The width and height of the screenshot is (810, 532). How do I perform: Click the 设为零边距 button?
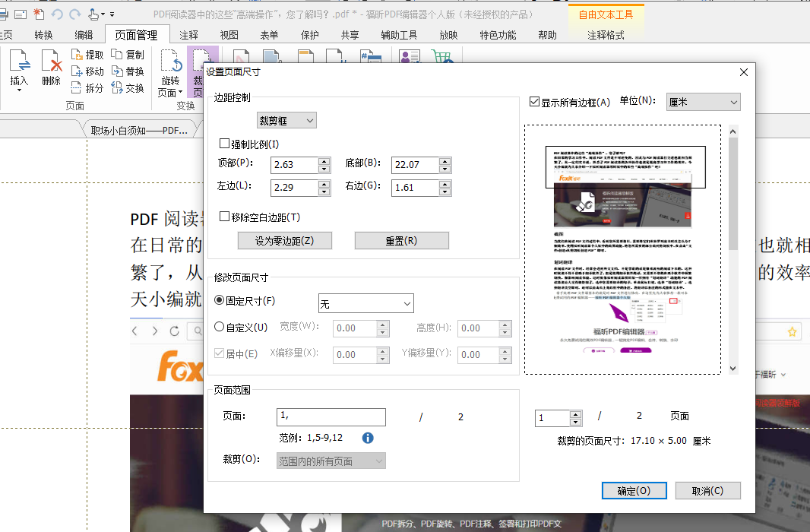(285, 241)
